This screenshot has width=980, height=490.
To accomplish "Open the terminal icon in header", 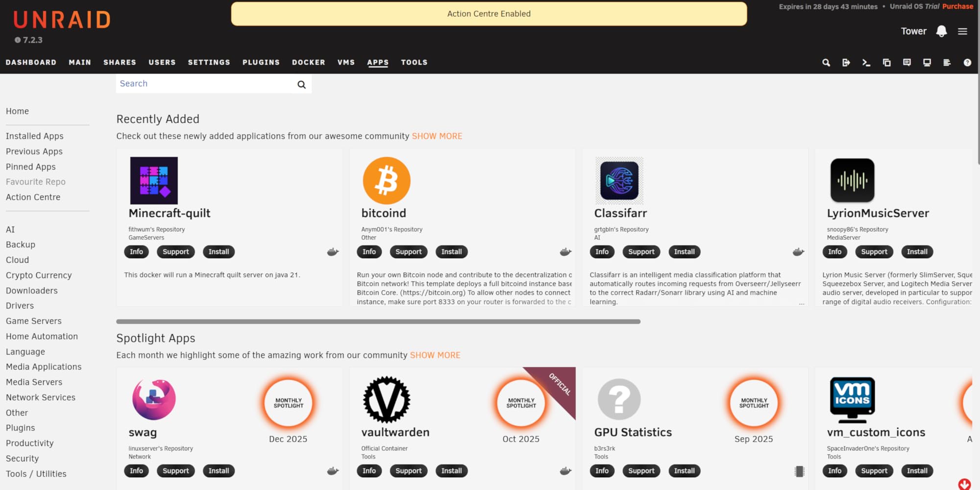I will coord(866,63).
